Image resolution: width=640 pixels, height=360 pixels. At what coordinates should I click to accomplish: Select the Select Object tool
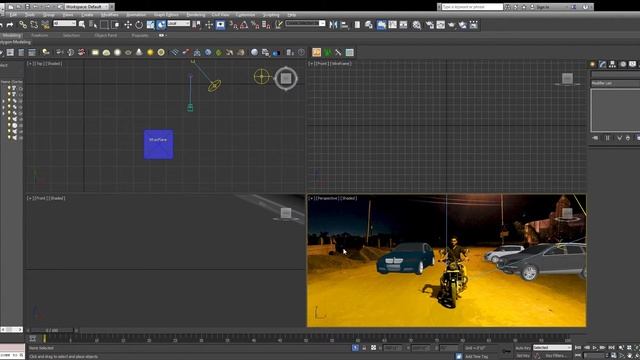pyautogui.click(x=82, y=25)
